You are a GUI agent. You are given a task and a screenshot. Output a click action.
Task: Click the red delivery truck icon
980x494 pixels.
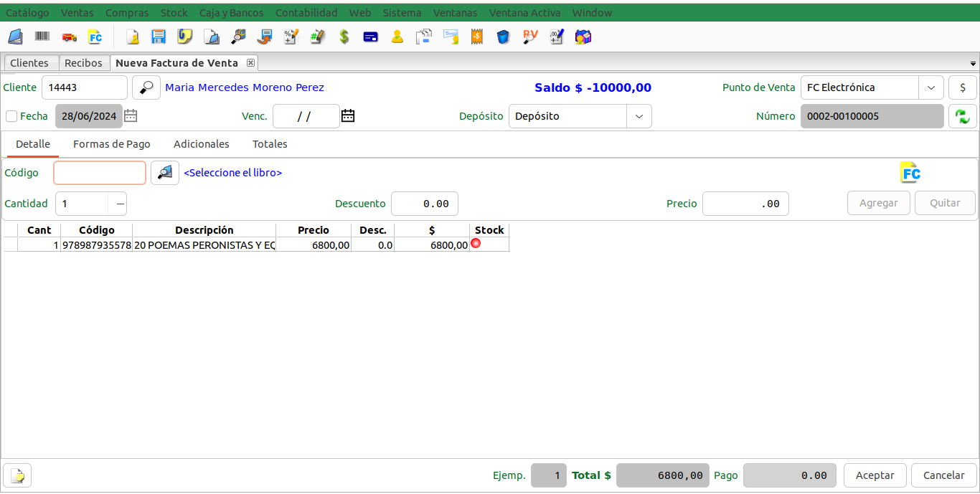point(69,37)
